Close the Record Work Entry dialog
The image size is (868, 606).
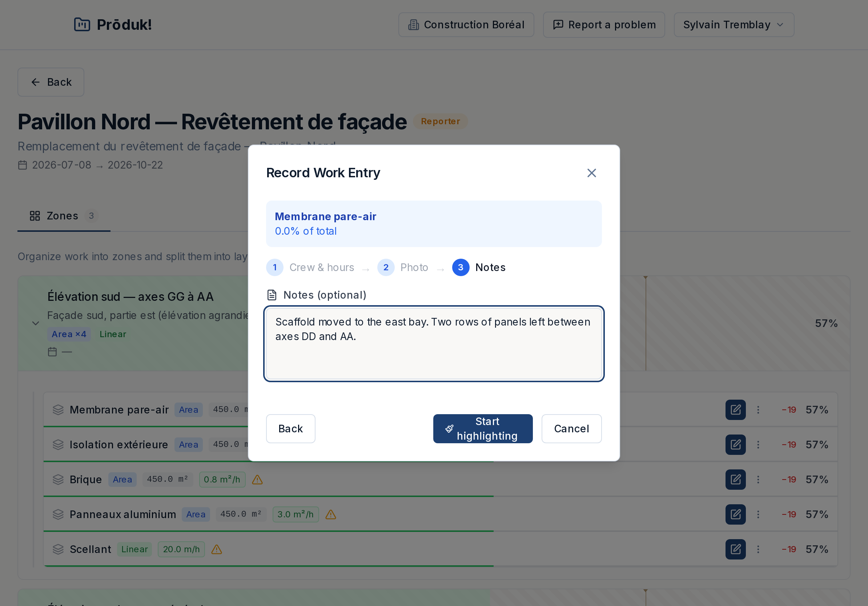tap(591, 173)
